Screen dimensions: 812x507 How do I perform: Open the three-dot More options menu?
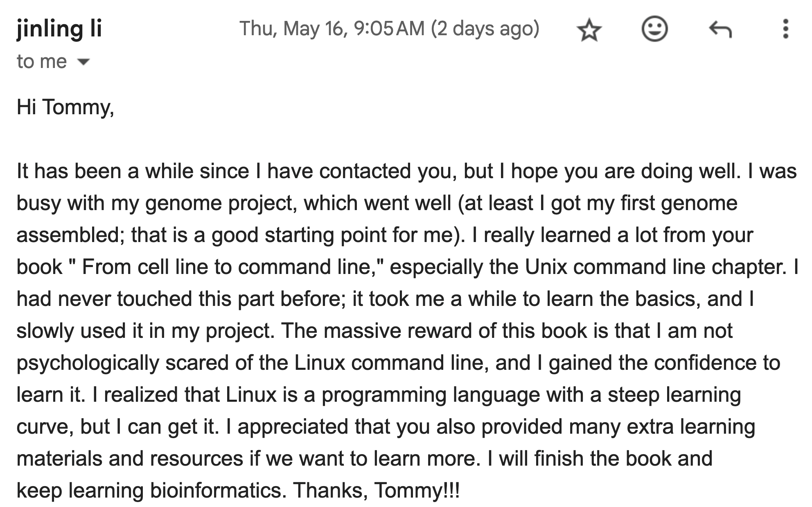(785, 29)
